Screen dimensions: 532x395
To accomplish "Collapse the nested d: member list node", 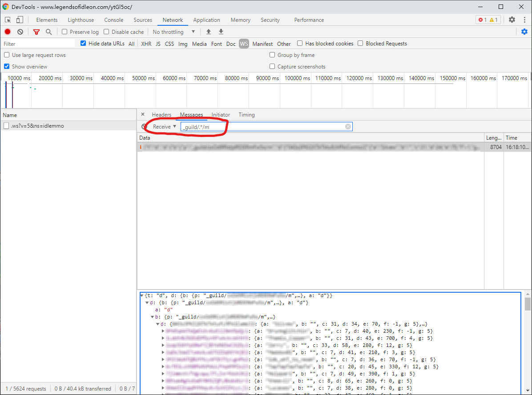I will click(x=158, y=324).
